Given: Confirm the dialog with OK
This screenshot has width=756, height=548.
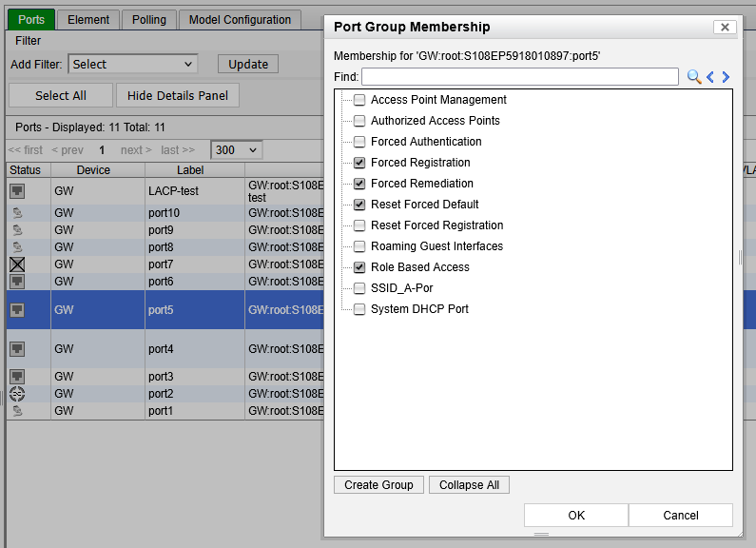Looking at the screenshot, I should (x=575, y=515).
